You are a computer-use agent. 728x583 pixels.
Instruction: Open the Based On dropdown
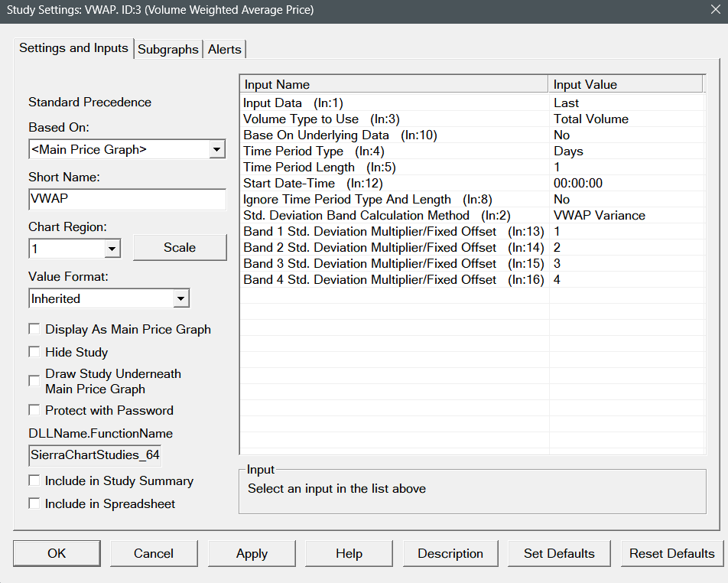pyautogui.click(x=217, y=150)
